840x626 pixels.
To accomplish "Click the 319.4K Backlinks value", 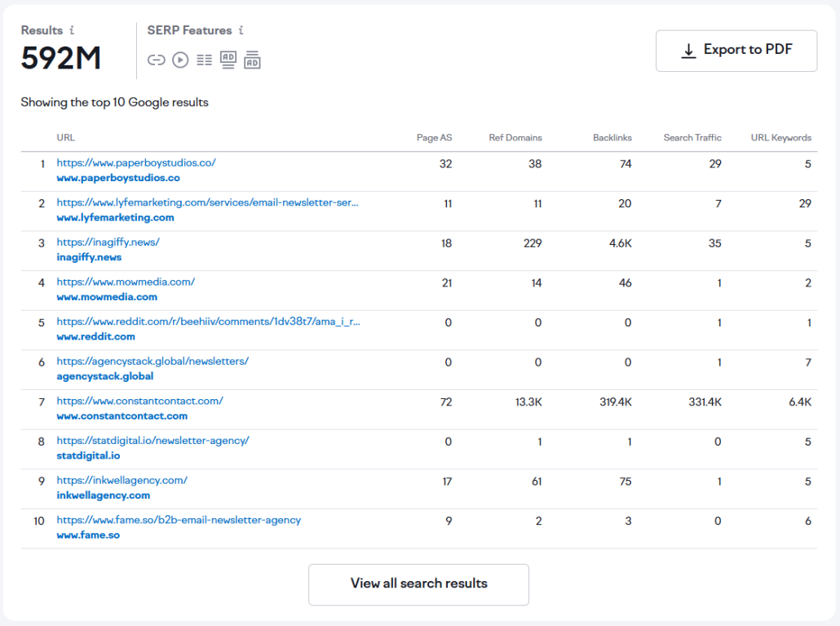I will click(x=616, y=402).
